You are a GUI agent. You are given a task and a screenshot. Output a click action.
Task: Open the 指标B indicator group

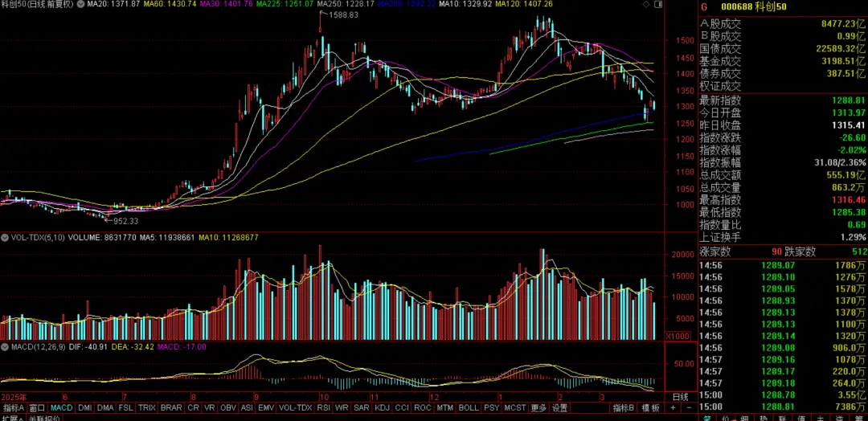tap(624, 407)
